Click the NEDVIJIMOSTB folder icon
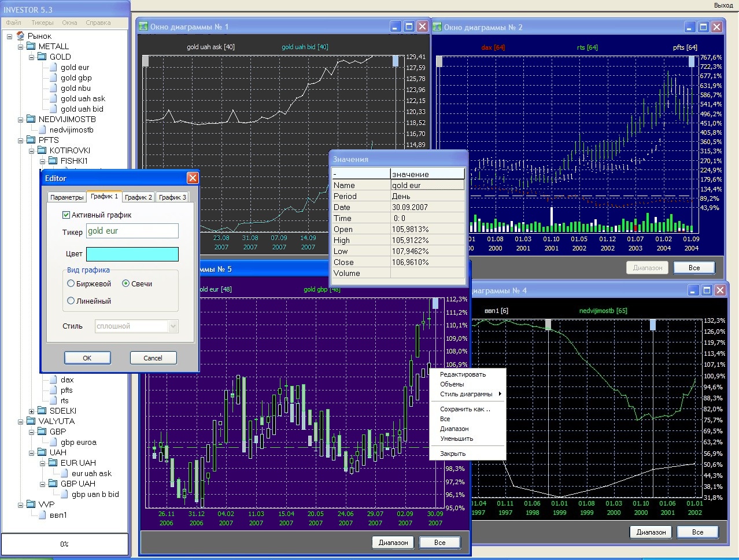This screenshot has width=739, height=560. (x=31, y=119)
